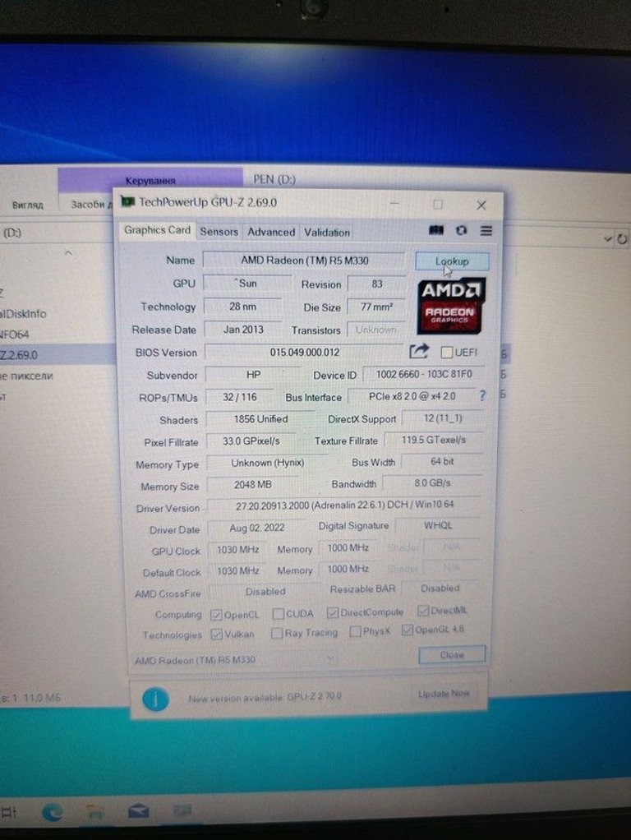The image size is (631, 840).
Task: Click the Technology 28 nm field
Action: click(x=242, y=307)
